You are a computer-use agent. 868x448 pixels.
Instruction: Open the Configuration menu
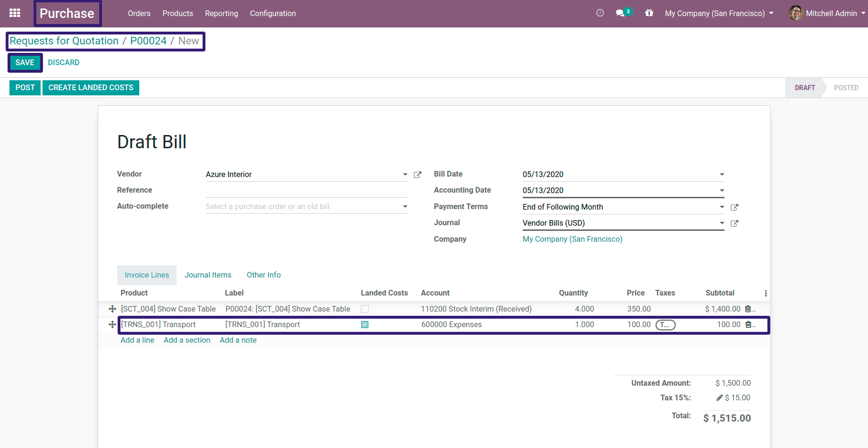pyautogui.click(x=273, y=13)
